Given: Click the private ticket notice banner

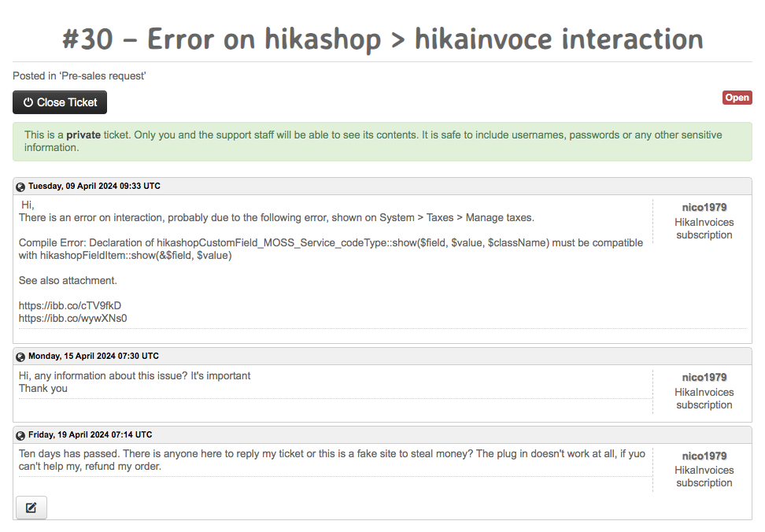Looking at the screenshot, I should 382,142.
